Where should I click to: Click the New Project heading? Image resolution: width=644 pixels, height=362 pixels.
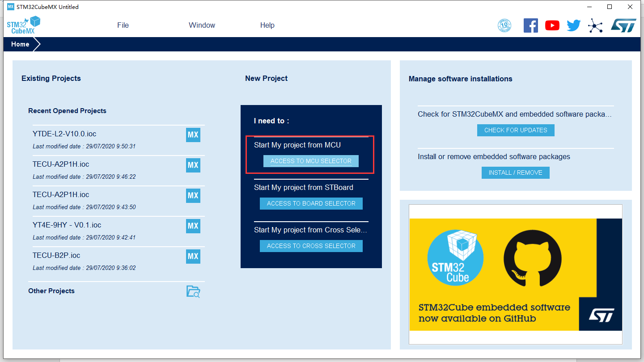[266, 78]
